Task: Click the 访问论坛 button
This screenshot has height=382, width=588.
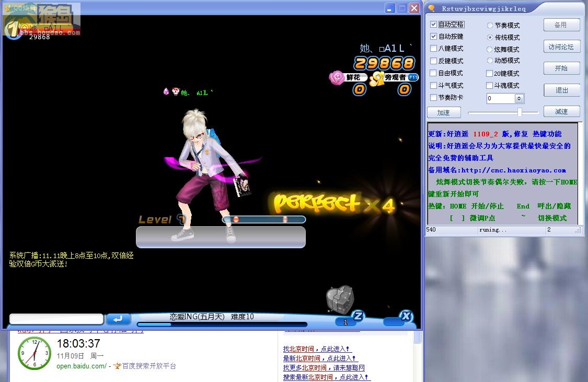Action: coord(561,47)
